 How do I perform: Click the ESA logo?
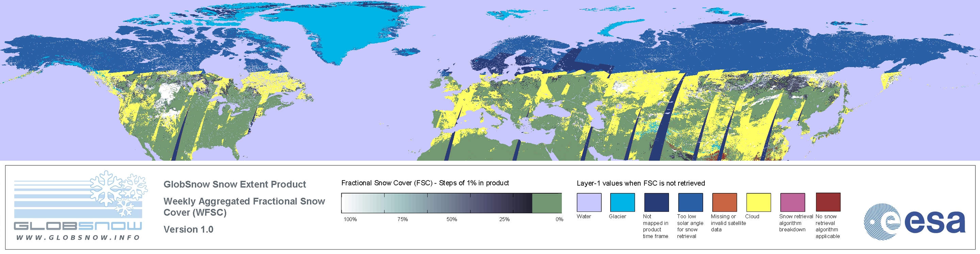915,222
